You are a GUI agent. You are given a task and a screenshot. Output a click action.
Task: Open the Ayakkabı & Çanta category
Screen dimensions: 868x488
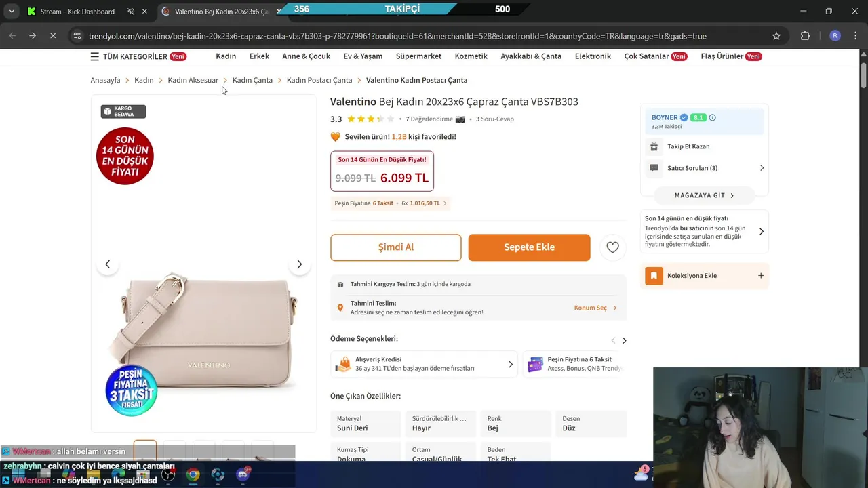[x=531, y=56]
